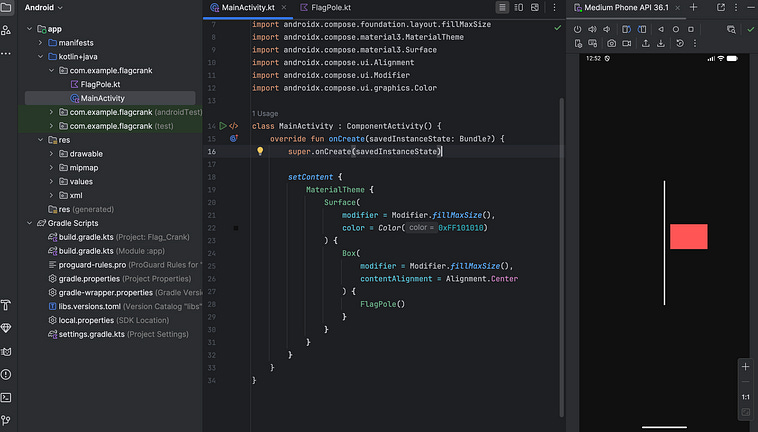The width and height of the screenshot is (758, 432).
Task: Tap the emulator Home circle button
Action: [x=676, y=29]
